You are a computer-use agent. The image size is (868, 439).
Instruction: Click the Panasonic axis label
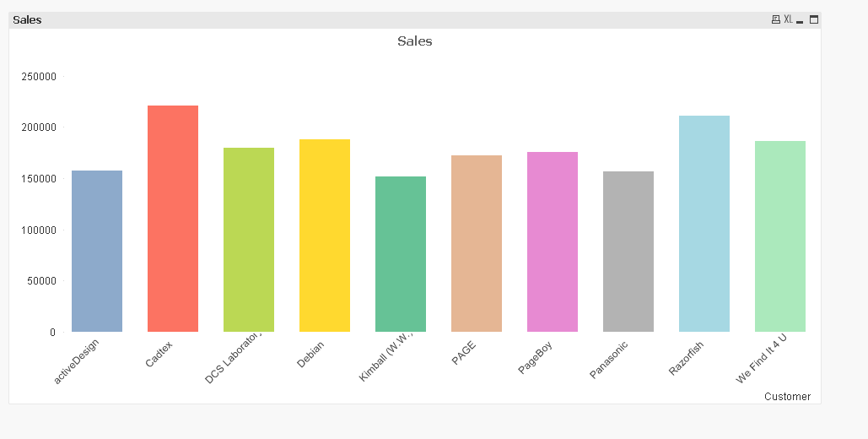click(609, 360)
